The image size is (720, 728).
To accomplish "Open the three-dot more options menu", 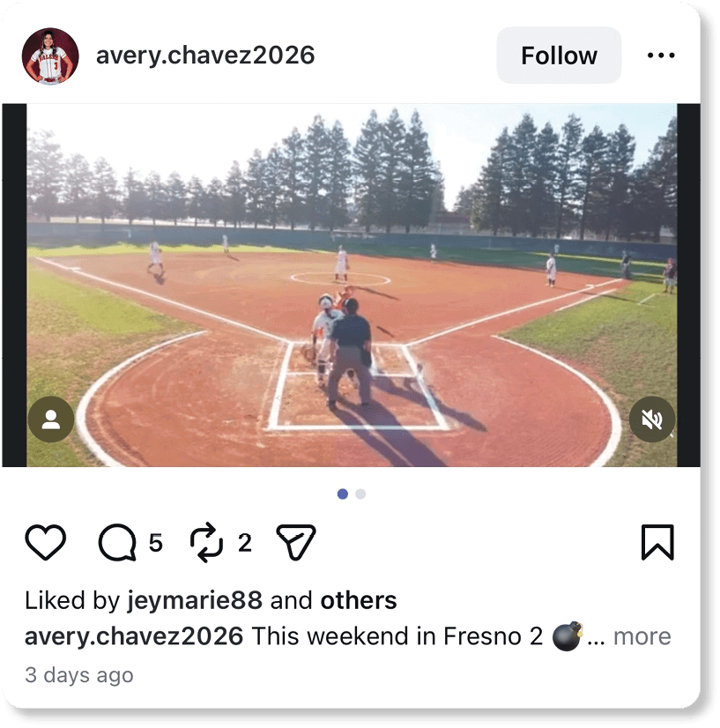I will (x=661, y=56).
